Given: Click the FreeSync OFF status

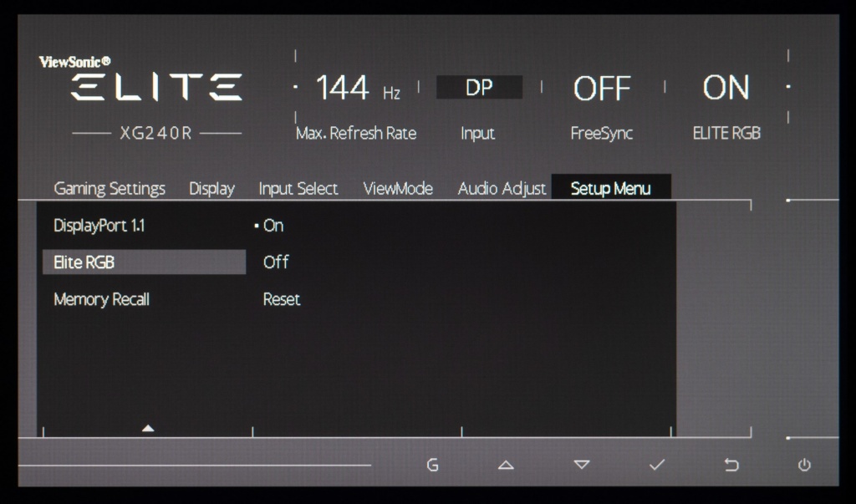Looking at the screenshot, I should pyautogui.click(x=602, y=88).
